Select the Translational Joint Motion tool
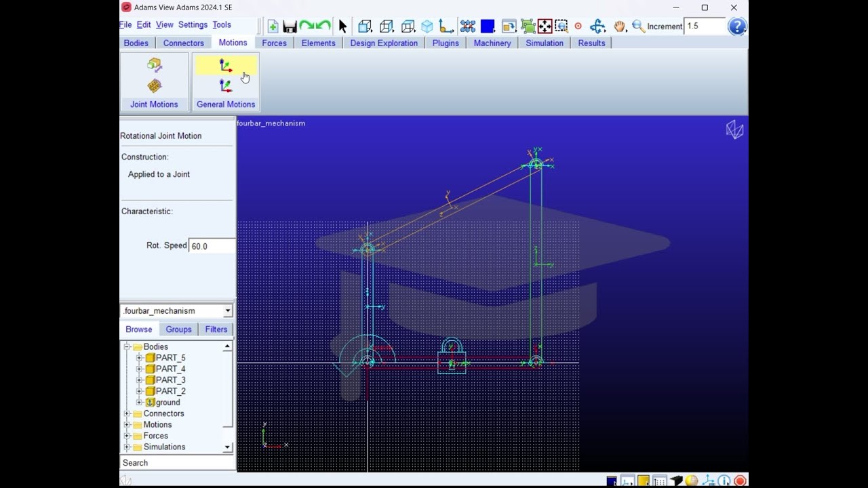This screenshot has height=488, width=868. coord(155,65)
